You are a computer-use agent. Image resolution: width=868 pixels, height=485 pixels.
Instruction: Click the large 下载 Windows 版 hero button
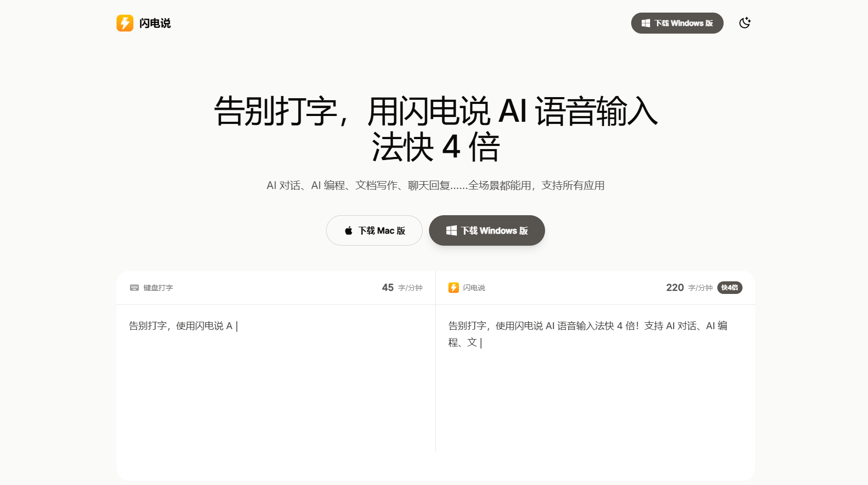487,230
